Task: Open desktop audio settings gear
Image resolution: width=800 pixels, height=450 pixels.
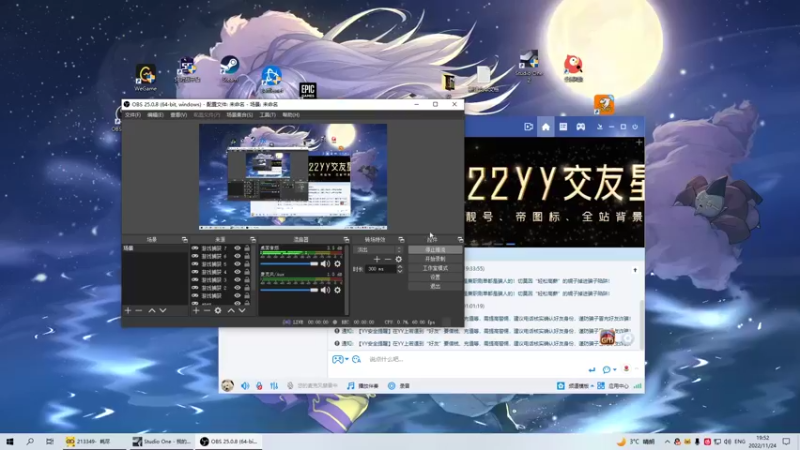Action: pos(337,264)
